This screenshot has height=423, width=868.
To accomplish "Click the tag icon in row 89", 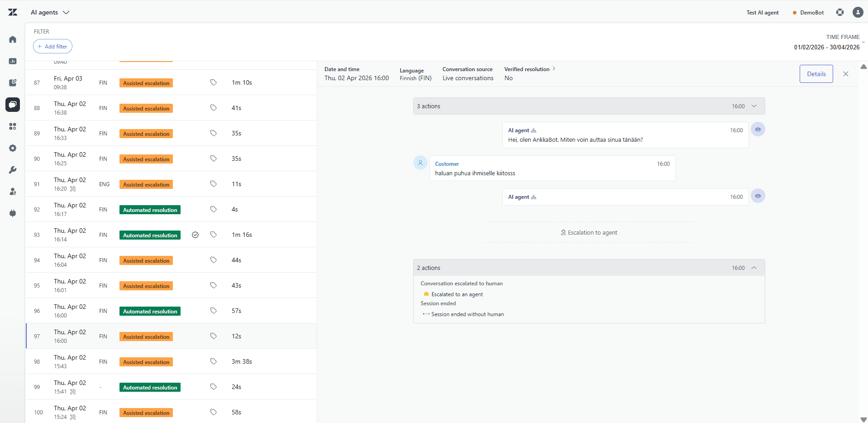I will coord(213,133).
